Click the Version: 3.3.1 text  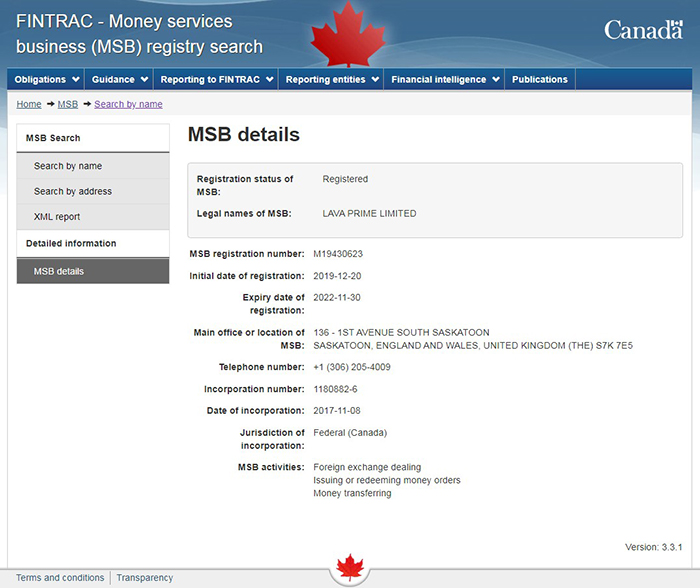point(654,547)
